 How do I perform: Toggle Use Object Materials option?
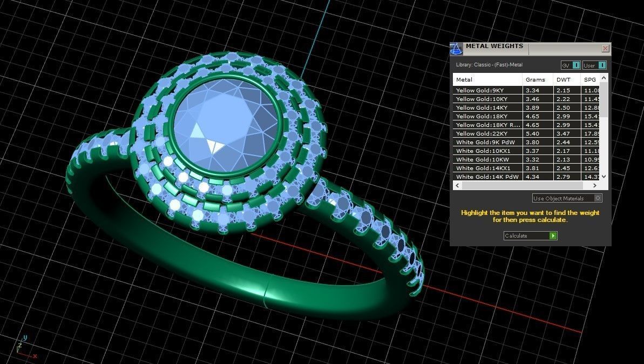click(567, 198)
